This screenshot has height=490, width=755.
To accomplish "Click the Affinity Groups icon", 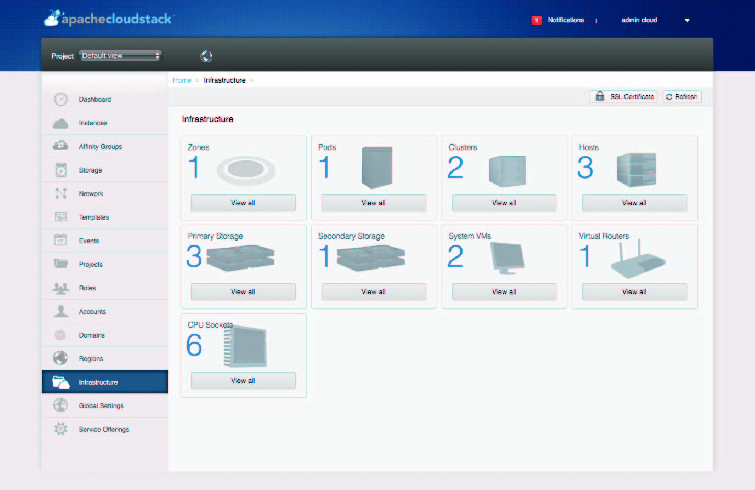I will point(61,146).
